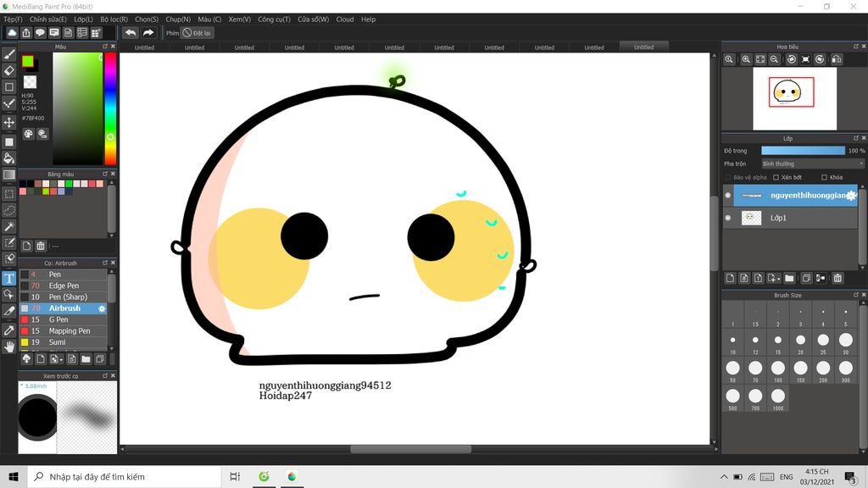Pick brush size 100 preset

point(778,369)
